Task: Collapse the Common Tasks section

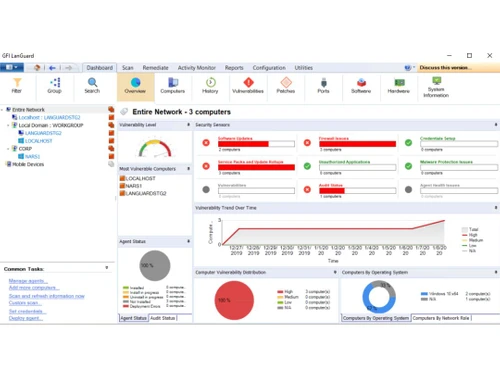Action: point(107,268)
